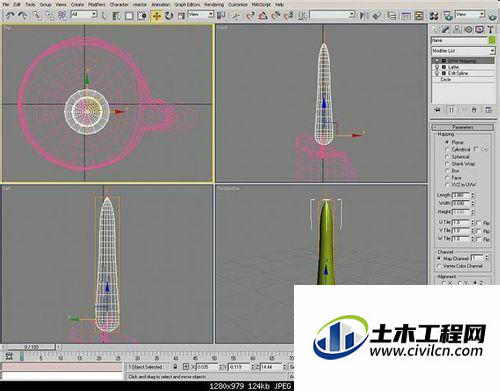Click the Undo arrow in the main toolbar
Viewport: 500px width, 391px height.
click(10, 15)
